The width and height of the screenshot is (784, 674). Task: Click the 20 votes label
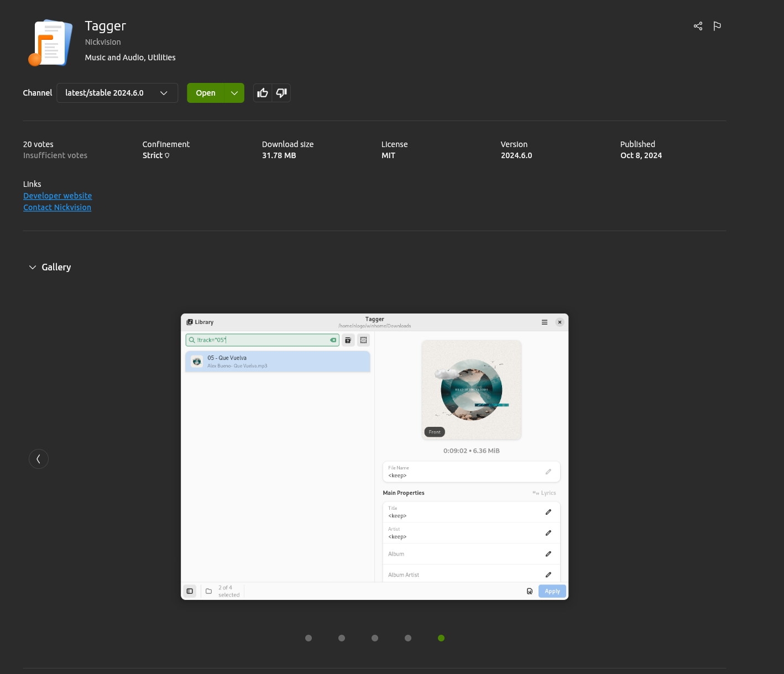(x=38, y=144)
